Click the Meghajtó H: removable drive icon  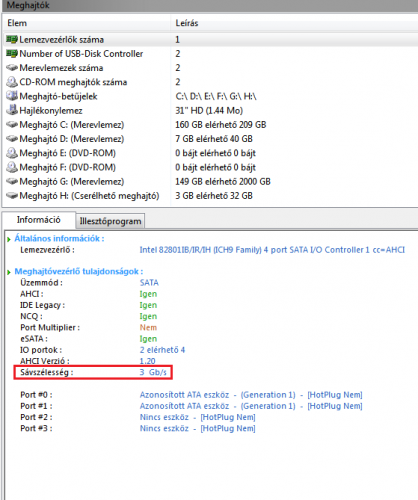(x=12, y=196)
